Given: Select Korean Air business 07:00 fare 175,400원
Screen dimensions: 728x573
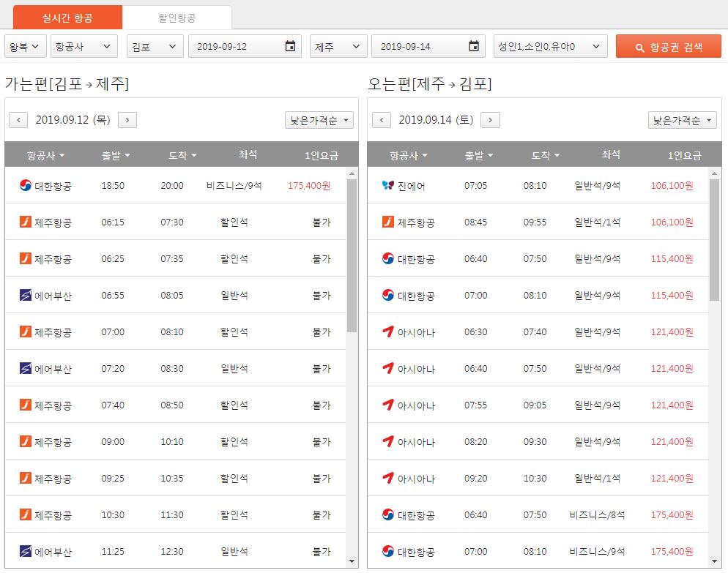Looking at the screenshot, I should click(672, 552).
